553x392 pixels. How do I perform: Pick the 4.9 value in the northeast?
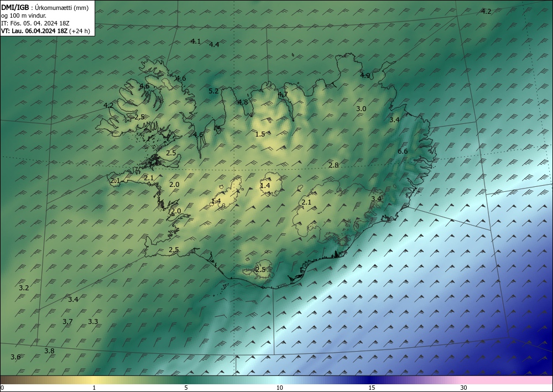coord(365,75)
